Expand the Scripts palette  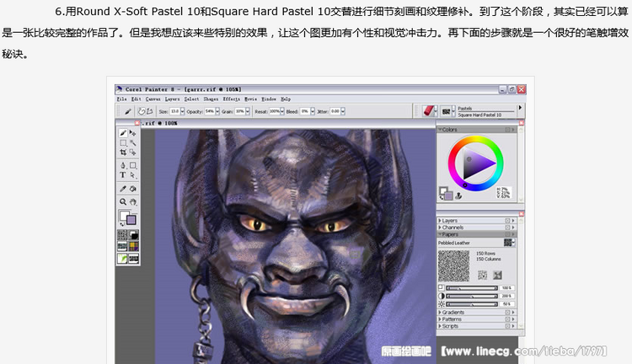click(x=440, y=326)
